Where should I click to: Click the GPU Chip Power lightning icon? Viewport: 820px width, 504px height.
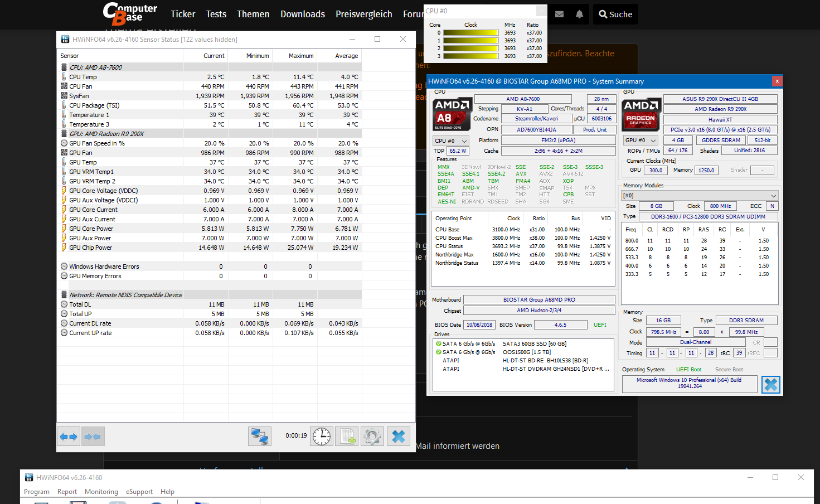point(64,248)
